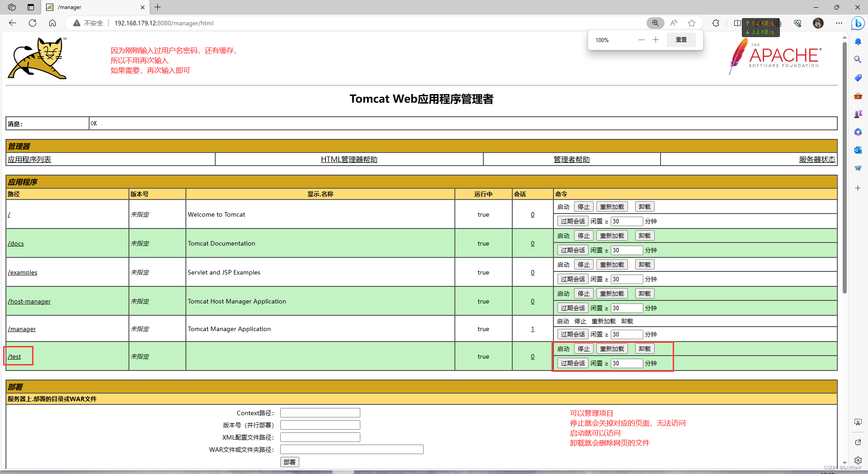The height and width of the screenshot is (474, 868).
Task: Open the profile avatar
Action: (818, 23)
